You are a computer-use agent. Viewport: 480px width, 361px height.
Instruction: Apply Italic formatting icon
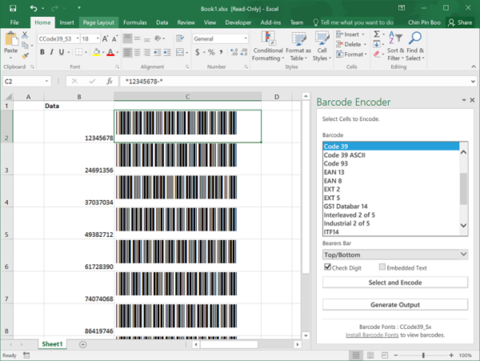tap(52, 52)
